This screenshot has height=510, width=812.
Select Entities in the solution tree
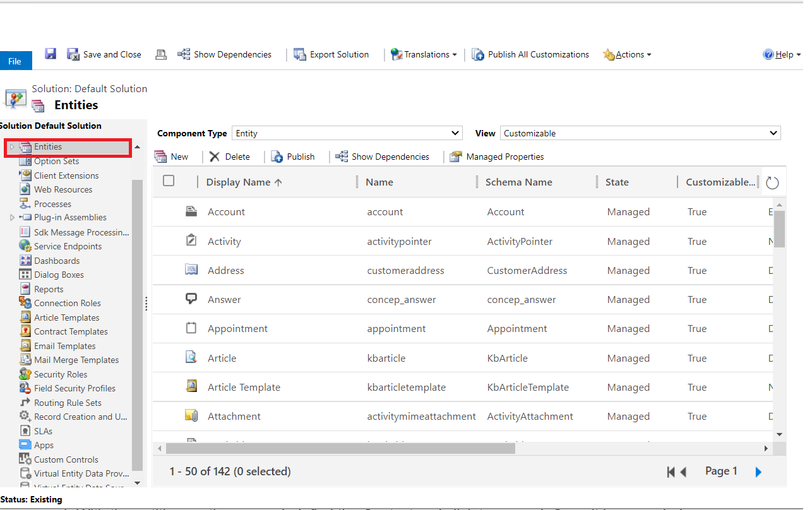(48, 146)
